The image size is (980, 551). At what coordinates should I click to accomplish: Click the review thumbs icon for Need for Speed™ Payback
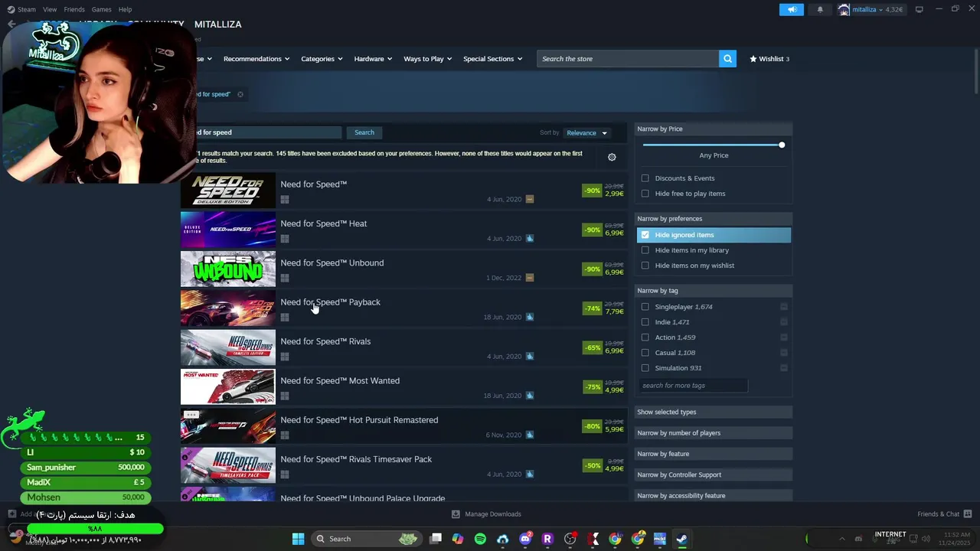pos(530,317)
